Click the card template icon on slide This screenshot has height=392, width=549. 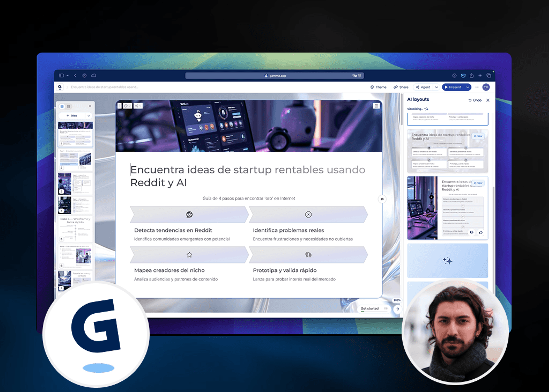[x=376, y=106]
